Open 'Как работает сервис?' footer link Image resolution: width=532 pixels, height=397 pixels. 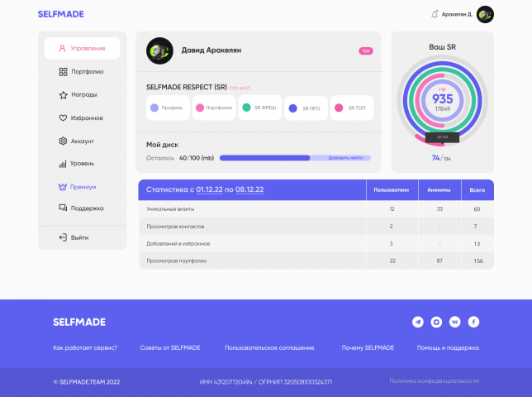click(x=85, y=347)
